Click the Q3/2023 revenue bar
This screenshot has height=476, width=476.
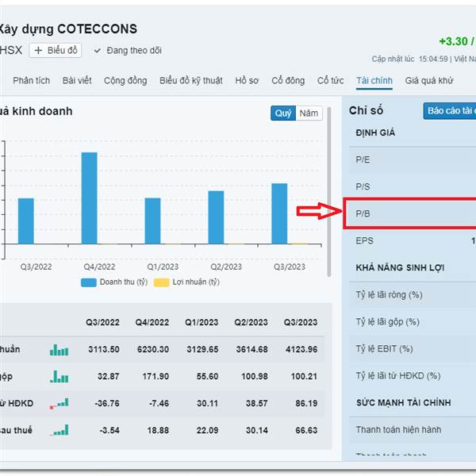click(279, 213)
